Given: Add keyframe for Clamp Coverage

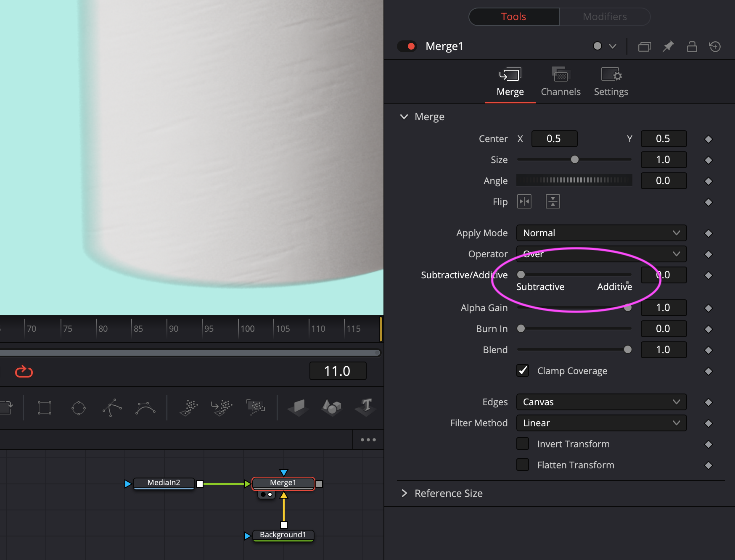Looking at the screenshot, I should [x=709, y=371].
